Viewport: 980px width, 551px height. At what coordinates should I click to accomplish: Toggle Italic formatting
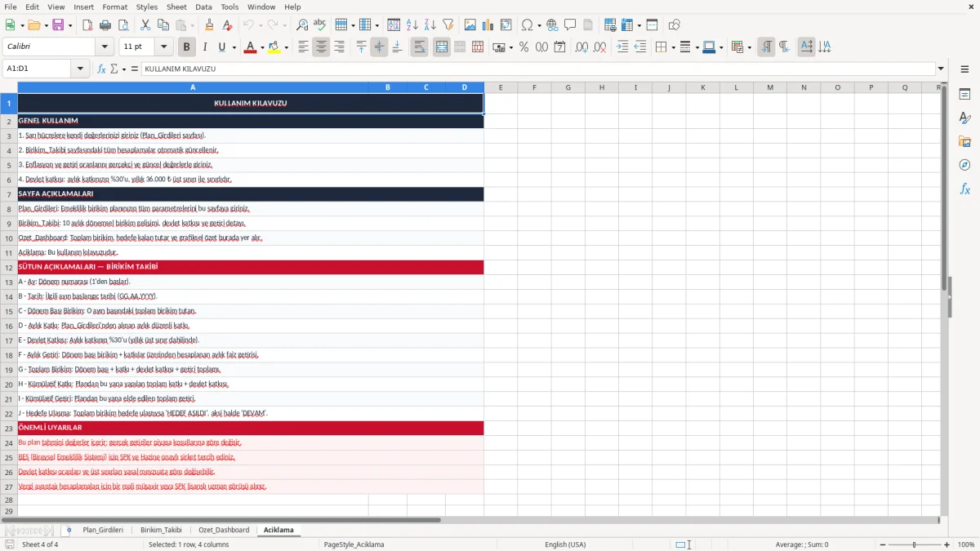[205, 47]
